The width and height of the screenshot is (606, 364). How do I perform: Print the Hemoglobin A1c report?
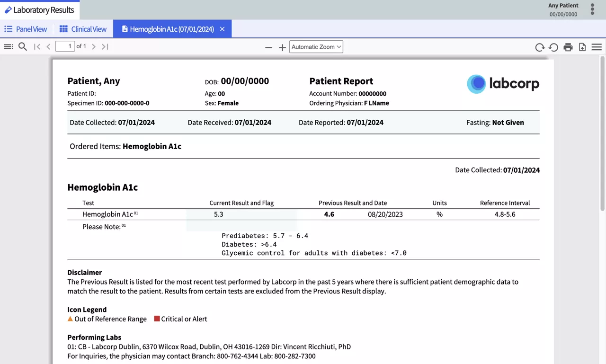coord(568,47)
